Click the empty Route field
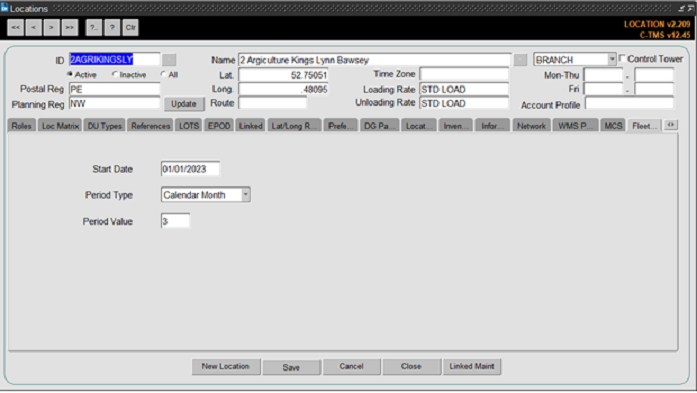Image resolution: width=697 pixels, height=393 pixels. point(272,103)
